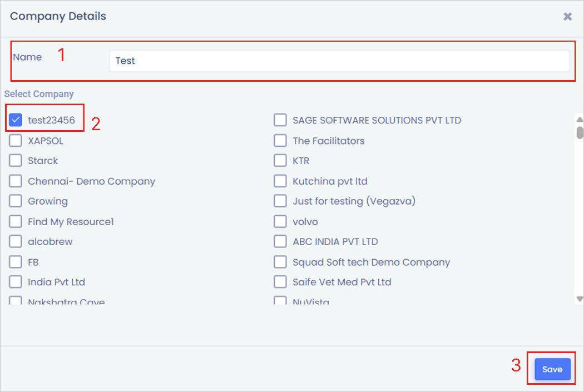The height and width of the screenshot is (392, 584).
Task: Check Find My Resource1 option
Action: tap(16, 221)
